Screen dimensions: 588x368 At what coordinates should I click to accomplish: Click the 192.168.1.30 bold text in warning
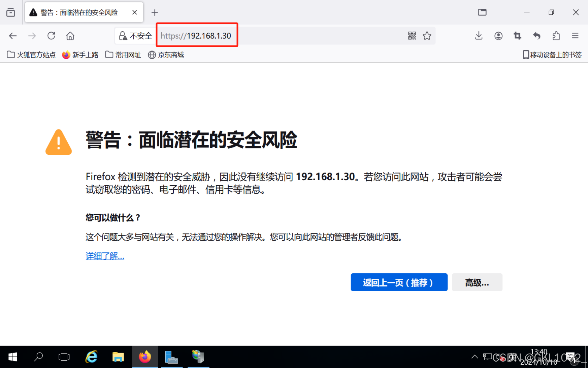point(325,177)
